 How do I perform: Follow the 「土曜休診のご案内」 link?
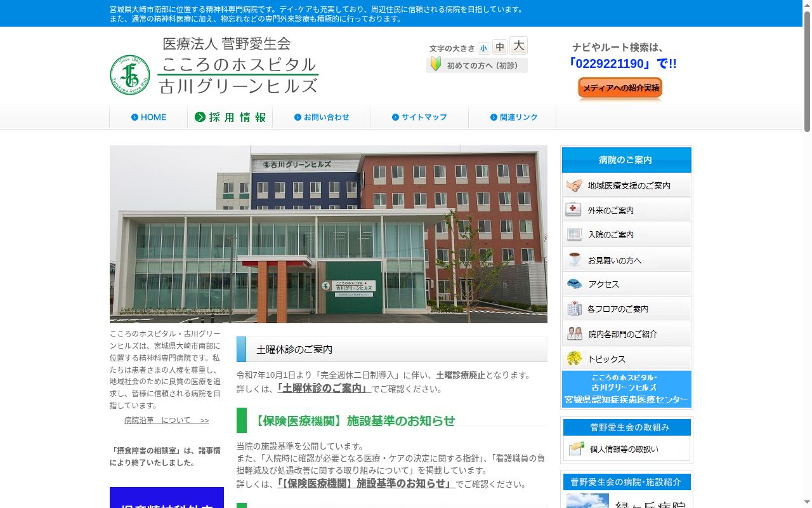tap(323, 388)
